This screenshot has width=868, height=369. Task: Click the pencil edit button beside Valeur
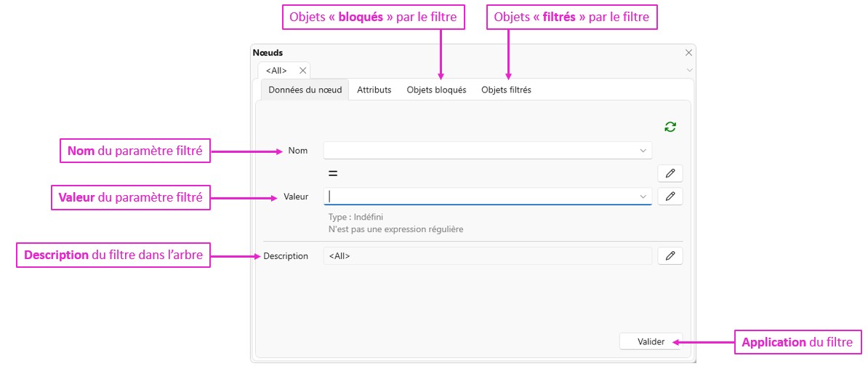670,196
